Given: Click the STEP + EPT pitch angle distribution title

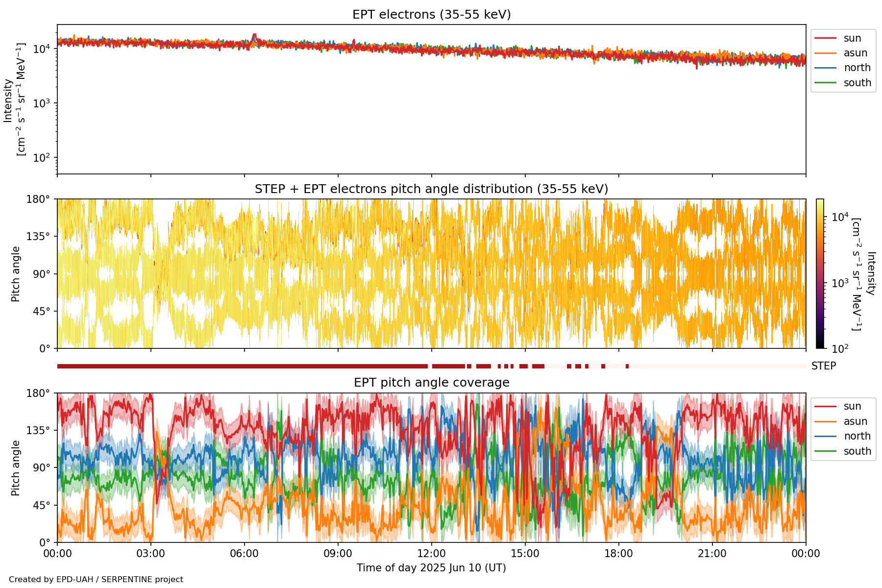Looking at the screenshot, I should coord(431,189).
